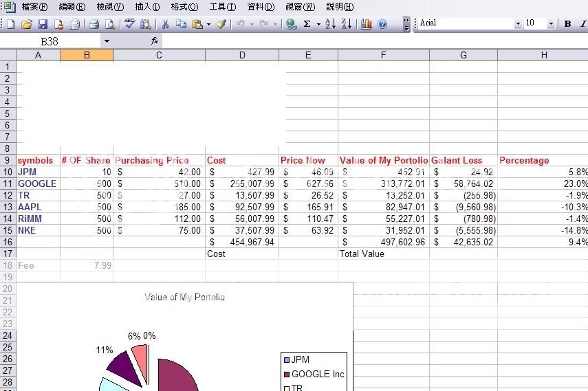
Task: Open the Name Box dropdown arrow
Action: pyautogui.click(x=107, y=41)
